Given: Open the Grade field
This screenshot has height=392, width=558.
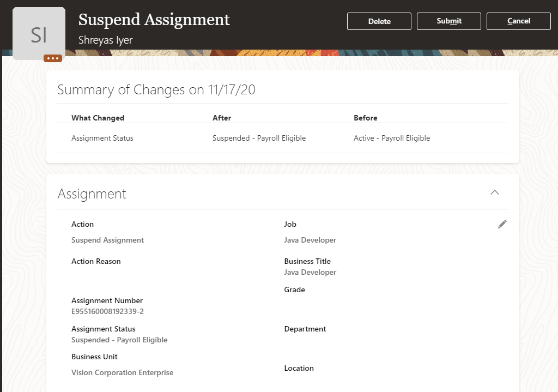Looking at the screenshot, I should click(294, 290).
